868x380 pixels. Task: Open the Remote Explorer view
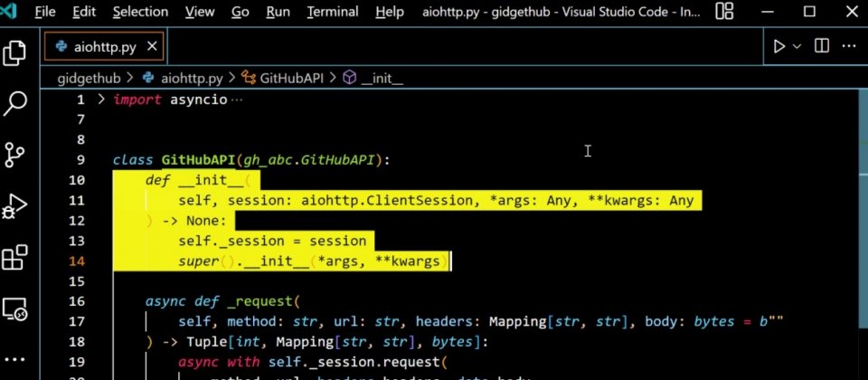tap(15, 309)
